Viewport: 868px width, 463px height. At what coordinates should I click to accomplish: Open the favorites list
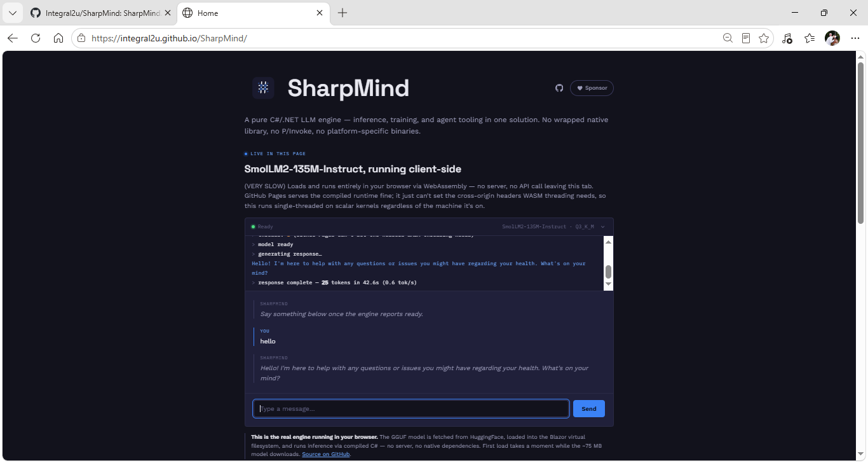(810, 38)
